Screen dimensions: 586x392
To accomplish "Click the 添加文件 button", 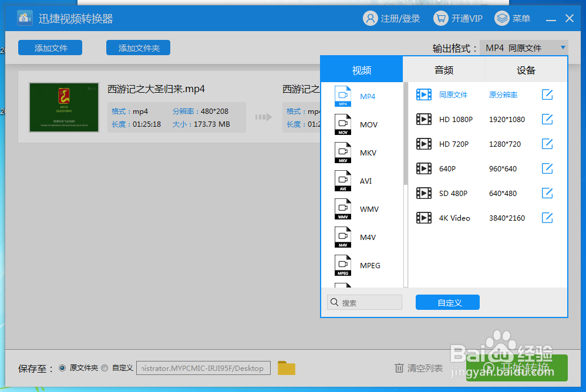I will [50, 48].
